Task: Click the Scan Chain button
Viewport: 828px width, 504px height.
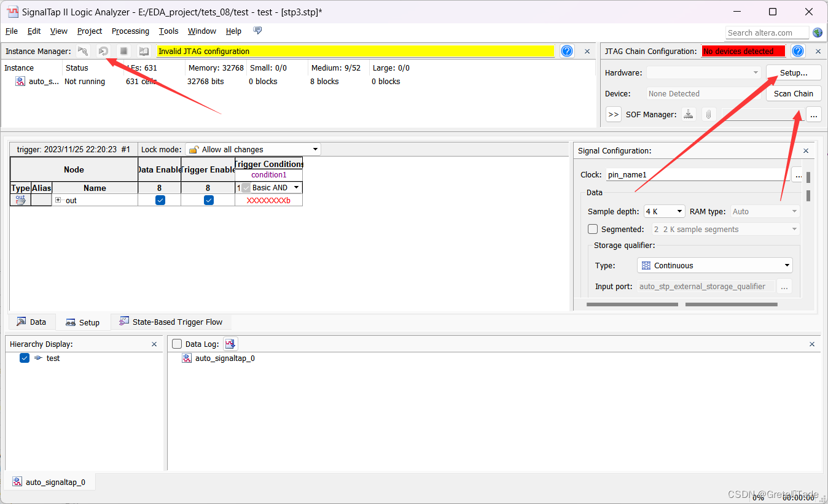Action: pyautogui.click(x=794, y=93)
